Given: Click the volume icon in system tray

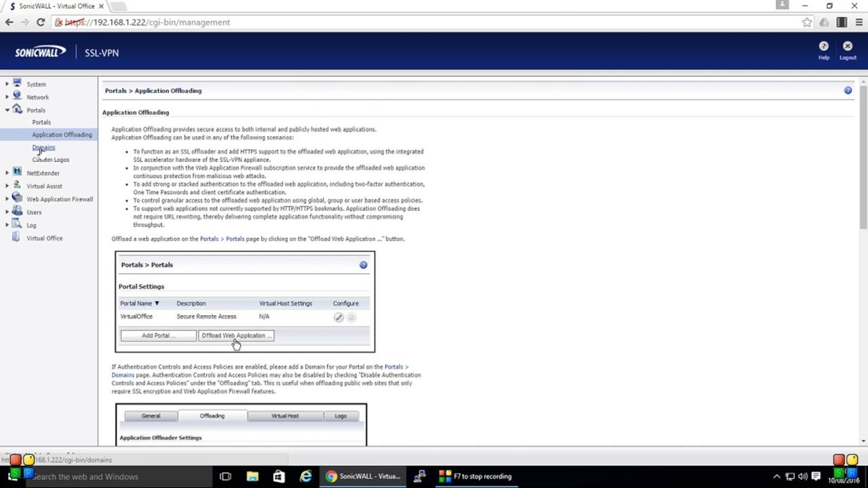Looking at the screenshot, I should click(803, 476).
